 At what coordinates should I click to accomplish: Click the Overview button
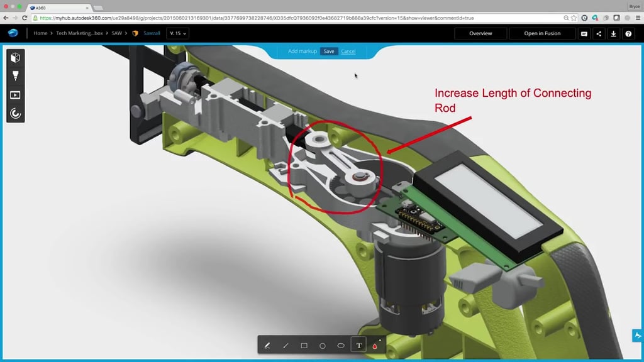pyautogui.click(x=480, y=33)
